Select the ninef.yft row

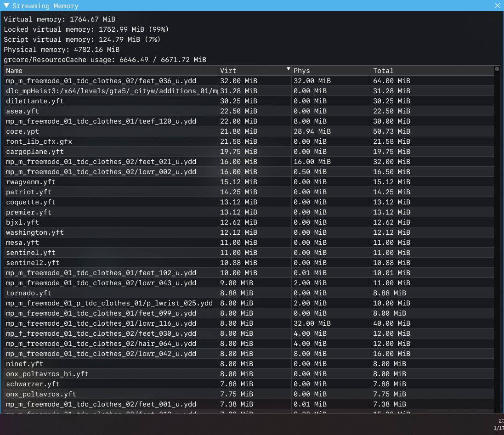point(249,364)
